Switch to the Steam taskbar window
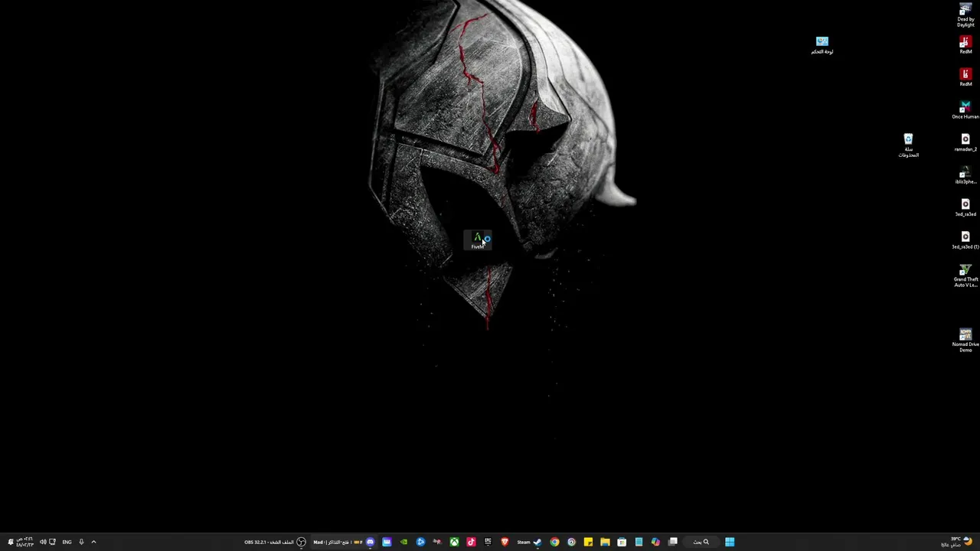 (x=529, y=542)
